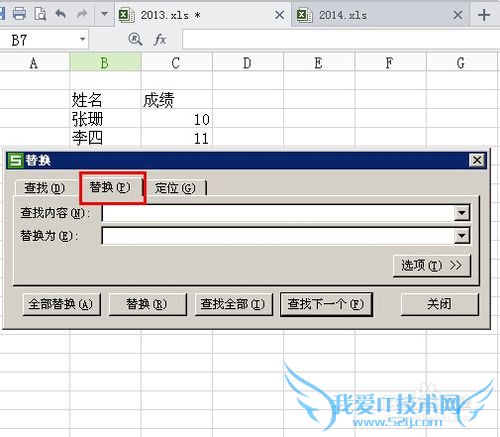Select the cell with value 11
Screen dimensions: 500x437
pos(176,137)
